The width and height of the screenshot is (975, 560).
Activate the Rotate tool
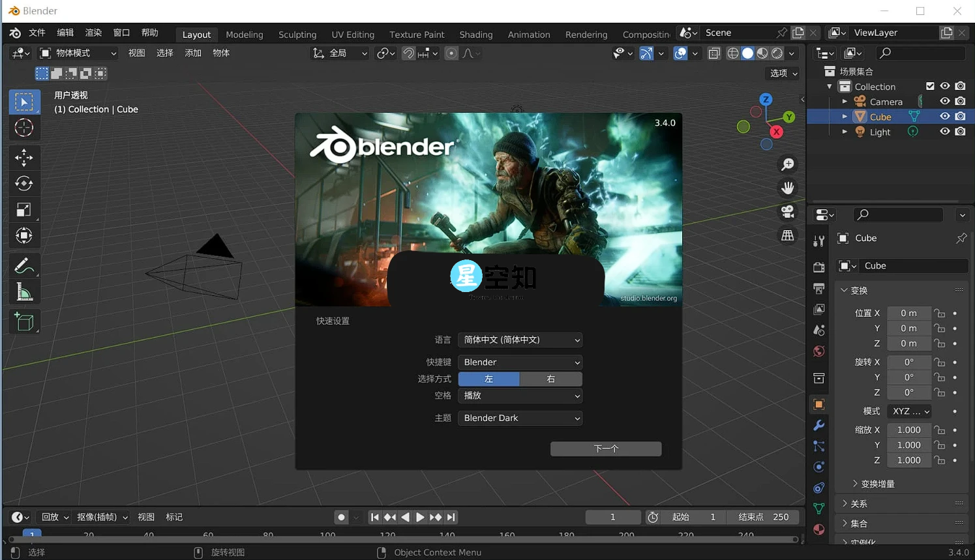(24, 183)
